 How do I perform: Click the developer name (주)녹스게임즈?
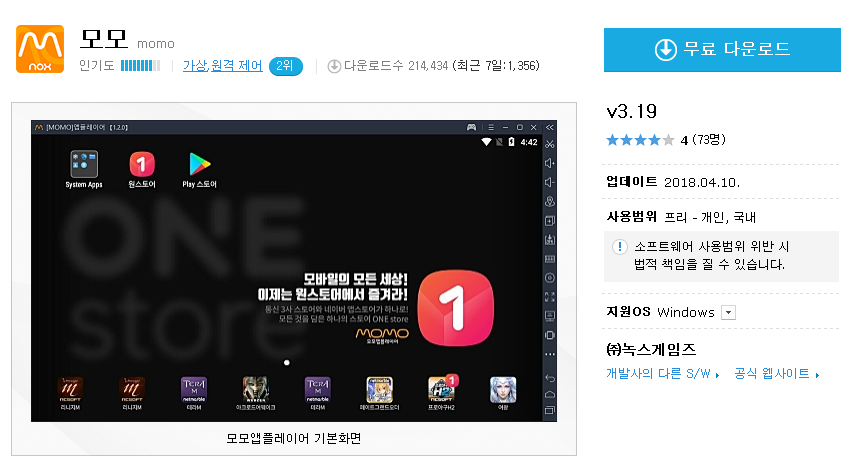click(x=651, y=349)
